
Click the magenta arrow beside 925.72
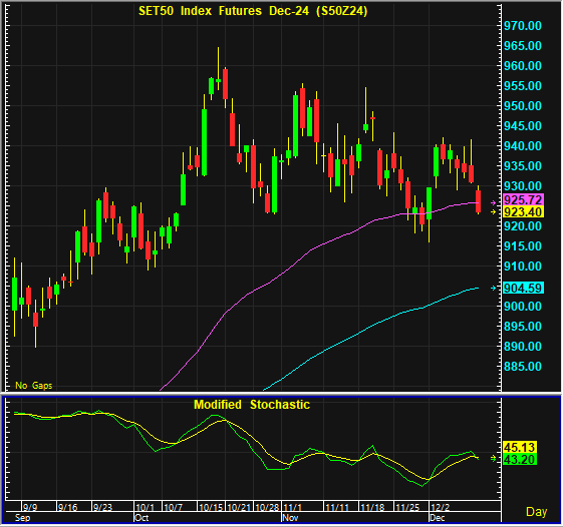(493, 203)
